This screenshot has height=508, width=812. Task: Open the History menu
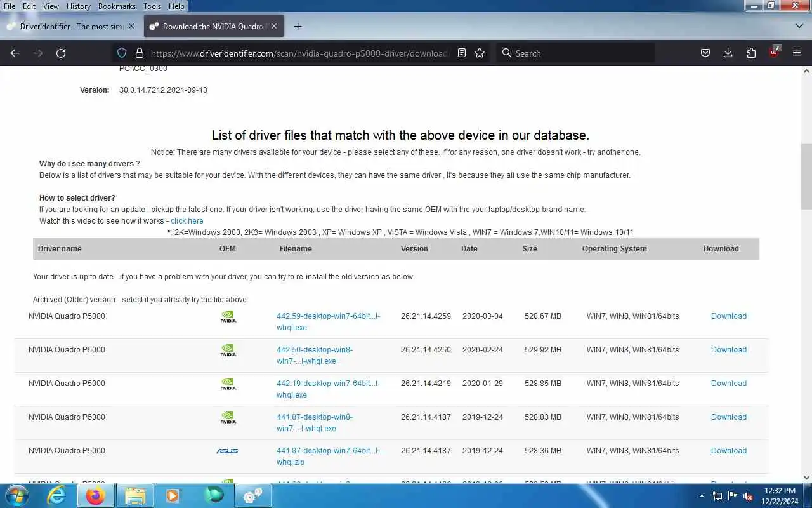tap(79, 6)
